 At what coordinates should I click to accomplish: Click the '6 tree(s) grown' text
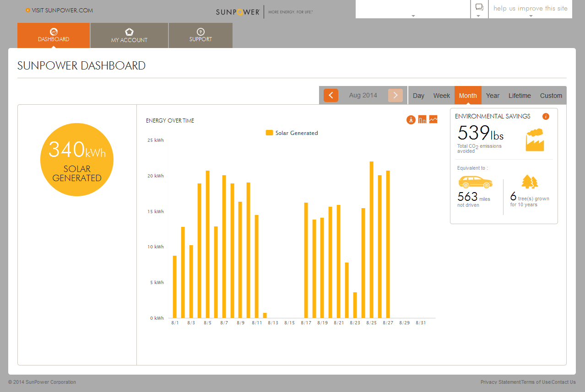tap(530, 199)
